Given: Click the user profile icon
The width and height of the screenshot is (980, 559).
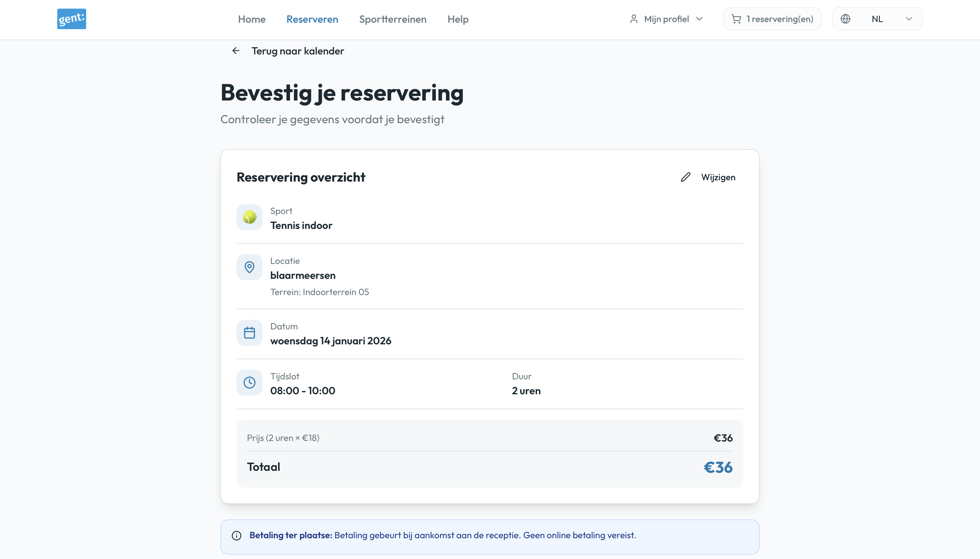Looking at the screenshot, I should tap(634, 19).
